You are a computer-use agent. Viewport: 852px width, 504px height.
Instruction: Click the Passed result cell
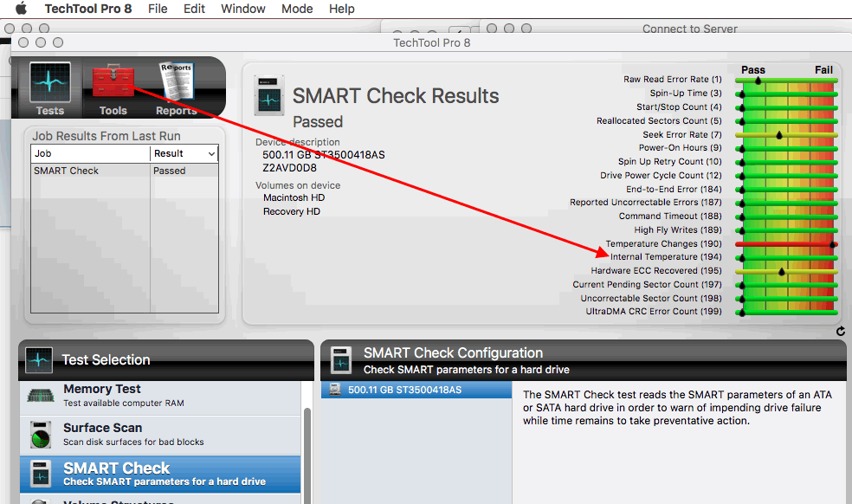[184, 171]
